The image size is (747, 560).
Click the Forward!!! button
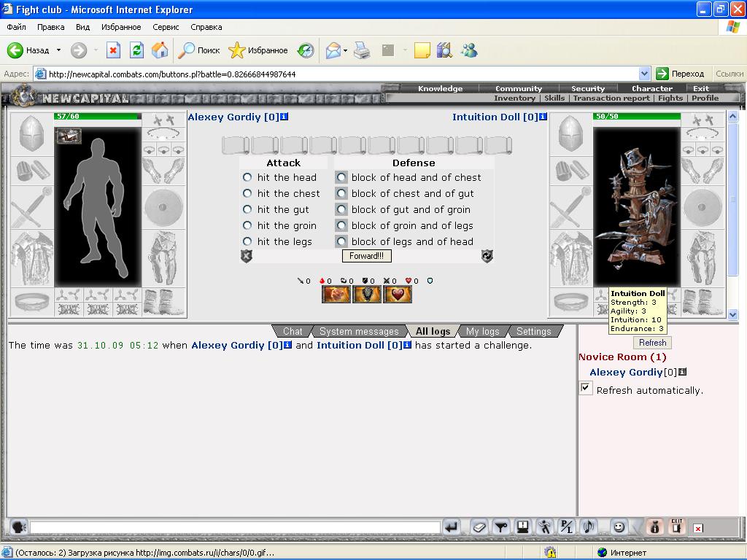(366, 256)
